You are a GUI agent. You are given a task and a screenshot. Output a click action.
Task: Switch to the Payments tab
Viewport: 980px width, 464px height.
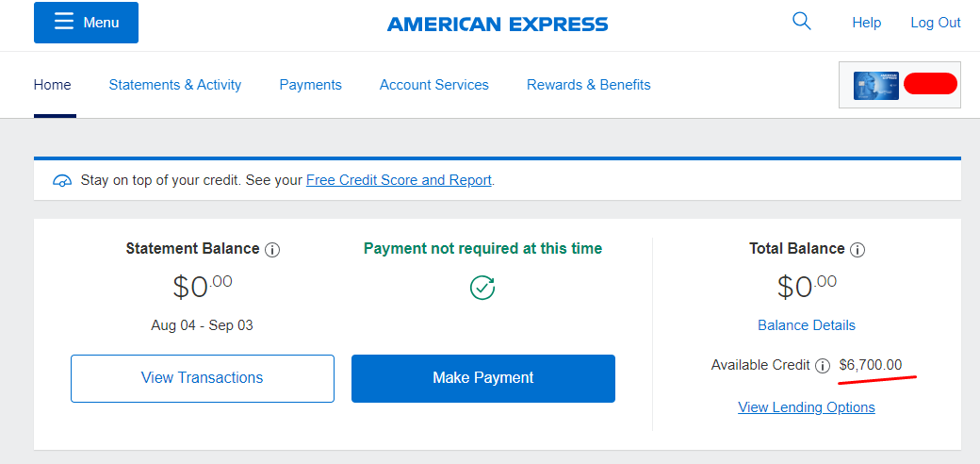(x=311, y=85)
